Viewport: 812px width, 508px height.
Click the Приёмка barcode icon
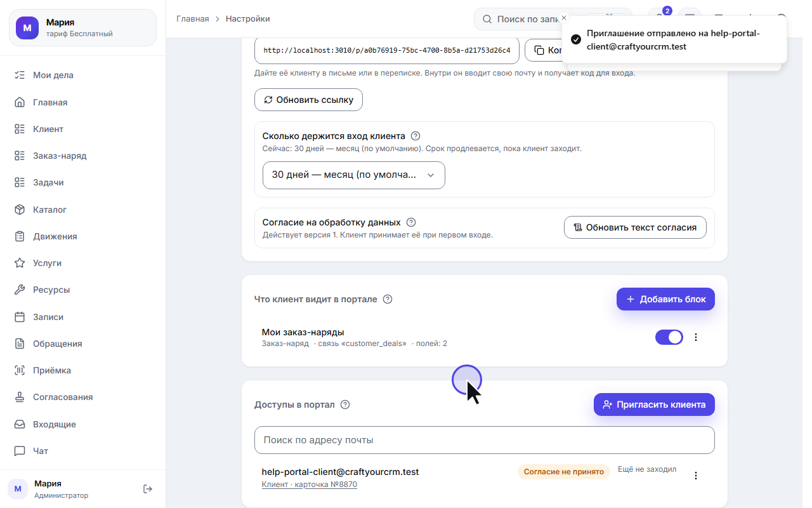pos(20,370)
